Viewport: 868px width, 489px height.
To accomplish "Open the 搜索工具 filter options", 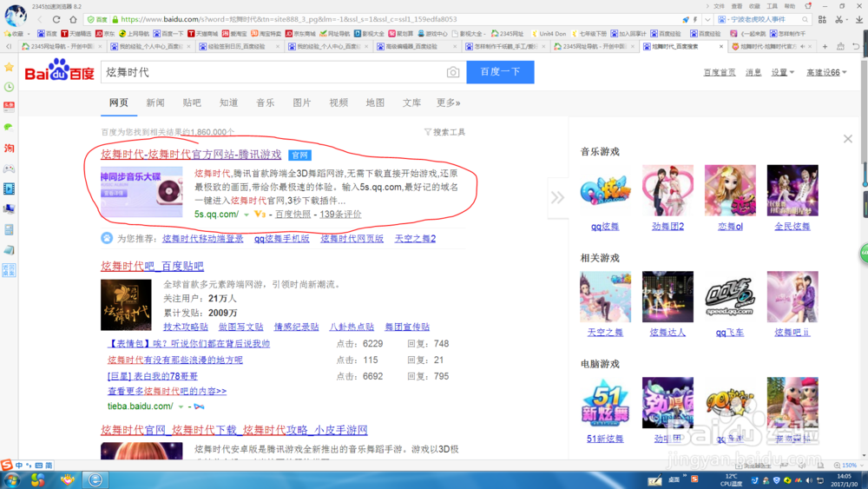I will [x=444, y=132].
